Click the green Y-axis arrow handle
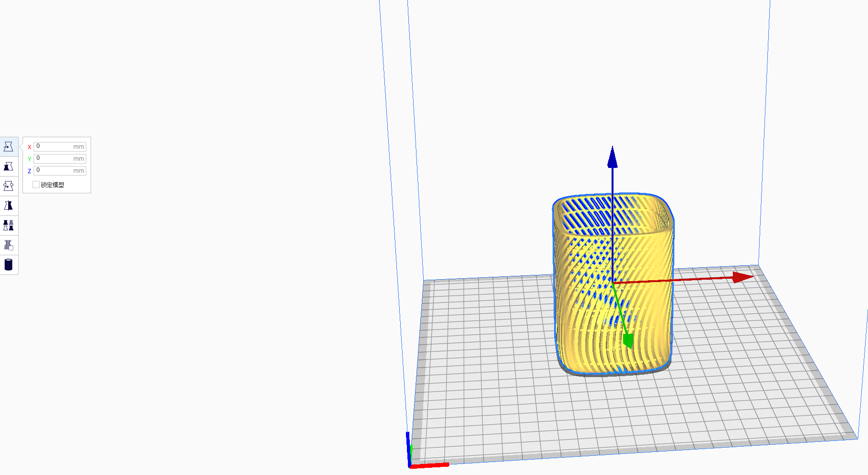Screen dimensions: 868x475 (x=628, y=340)
